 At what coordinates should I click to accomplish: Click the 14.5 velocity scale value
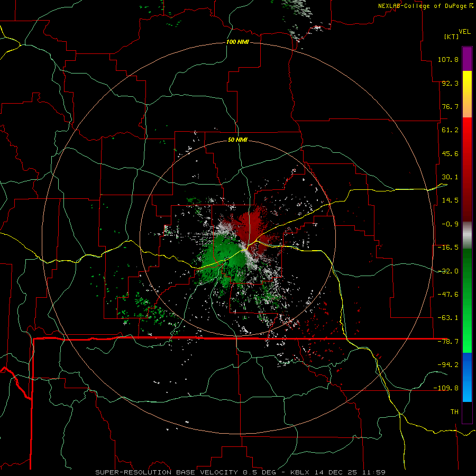point(450,200)
